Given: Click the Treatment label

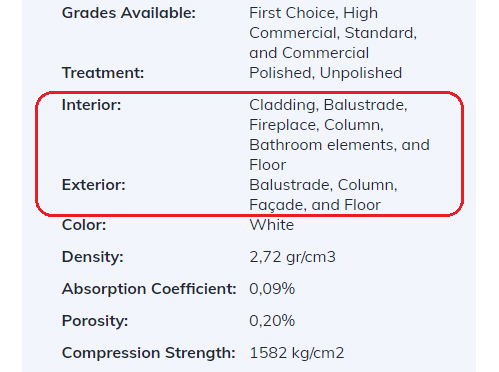Looking at the screenshot, I should [103, 73].
